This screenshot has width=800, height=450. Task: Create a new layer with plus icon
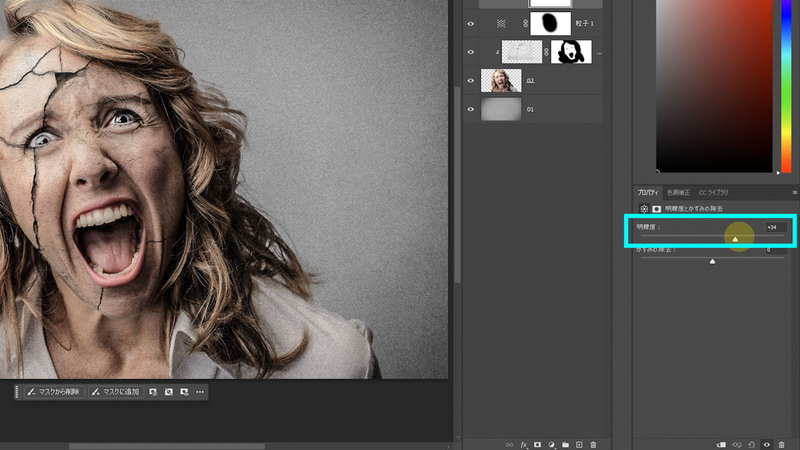[x=579, y=445]
